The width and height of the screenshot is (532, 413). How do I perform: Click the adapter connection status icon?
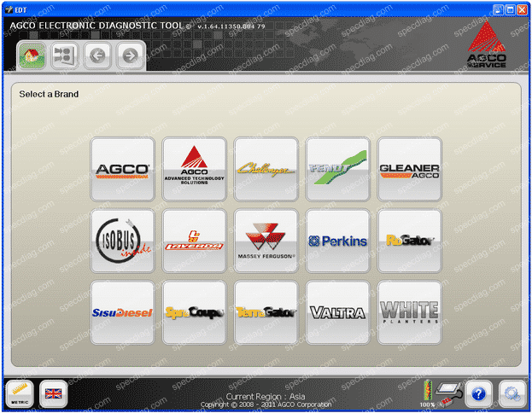(x=449, y=393)
